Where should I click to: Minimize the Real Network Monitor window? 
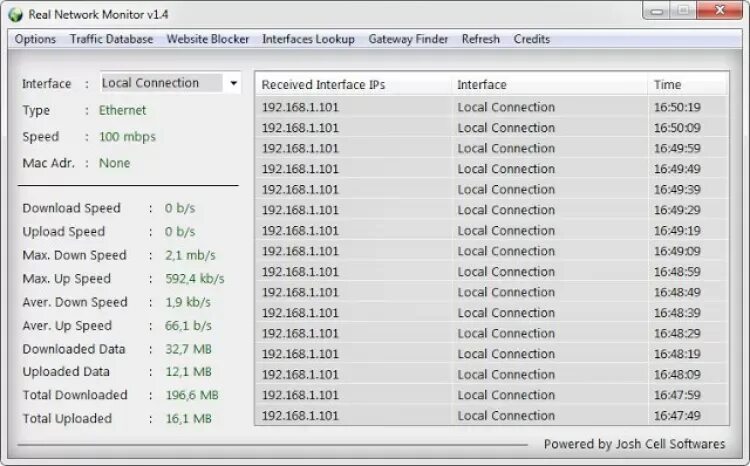[656, 11]
